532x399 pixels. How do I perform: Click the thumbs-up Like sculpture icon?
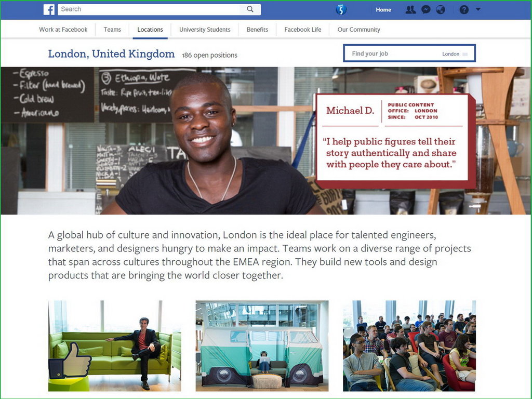click(x=70, y=361)
